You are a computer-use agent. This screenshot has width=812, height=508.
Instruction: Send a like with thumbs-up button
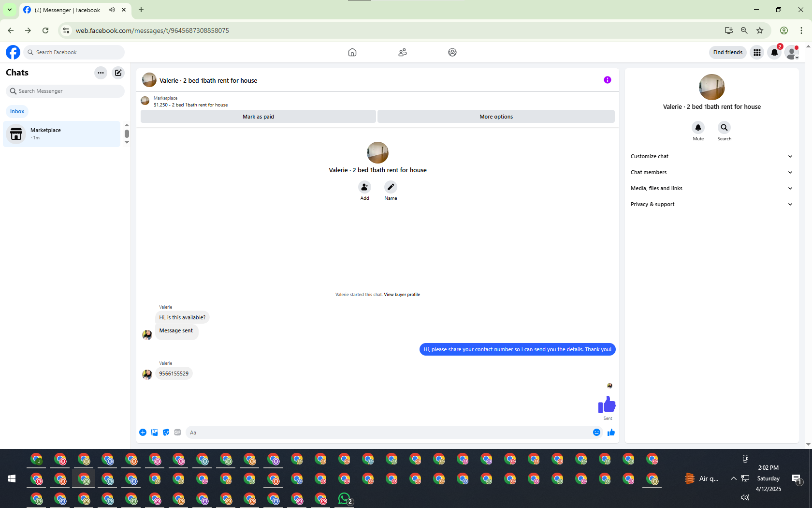pos(611,433)
